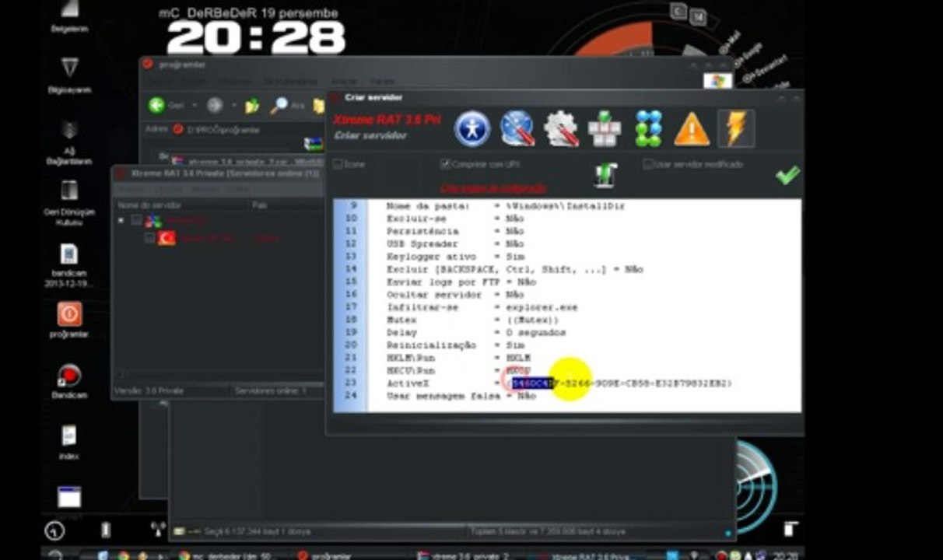The image size is (943, 560).
Task: Open the blue accessibility-figure icon in Criar servidor
Action: tap(472, 129)
